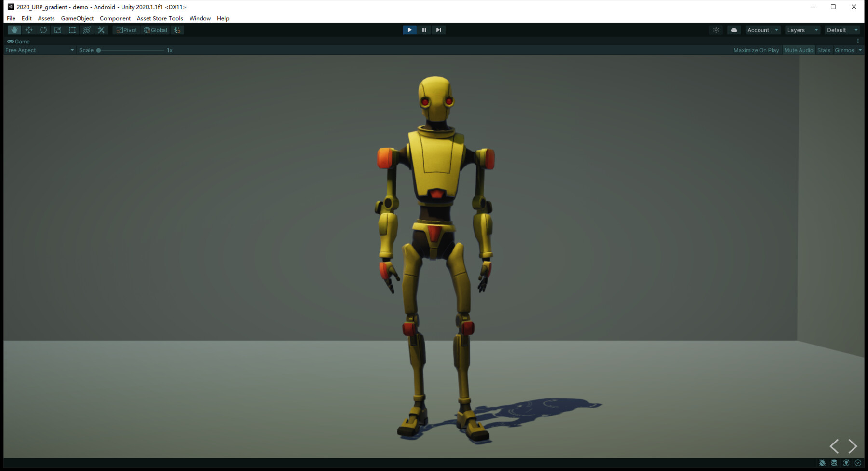Select the Rotate tool
Screen dimensions: 868x471
point(43,29)
